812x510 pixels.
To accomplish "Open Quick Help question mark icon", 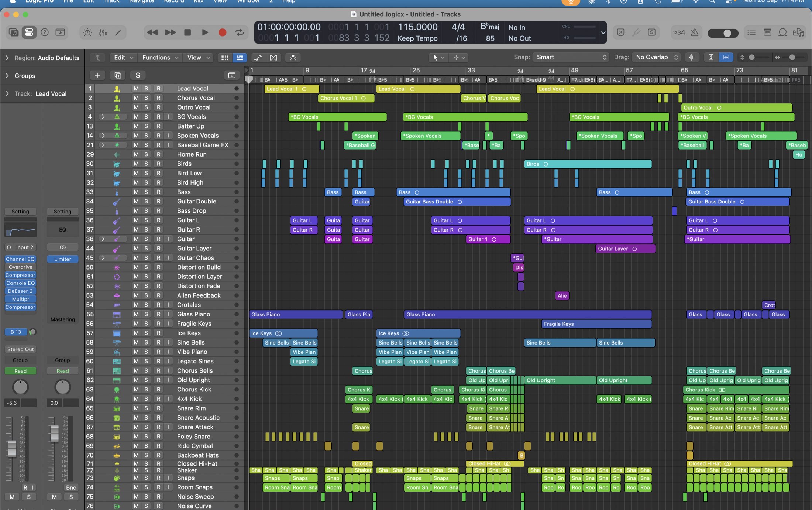I will click(x=45, y=32).
